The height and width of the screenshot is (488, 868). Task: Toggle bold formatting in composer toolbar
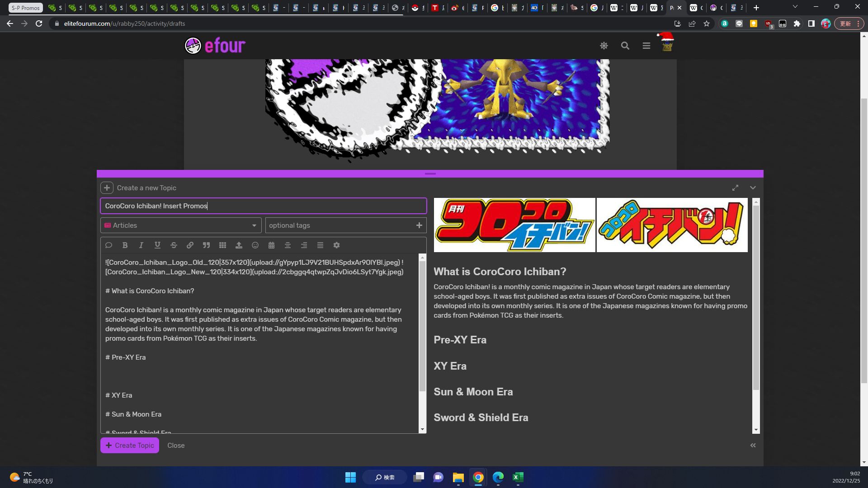coord(125,245)
